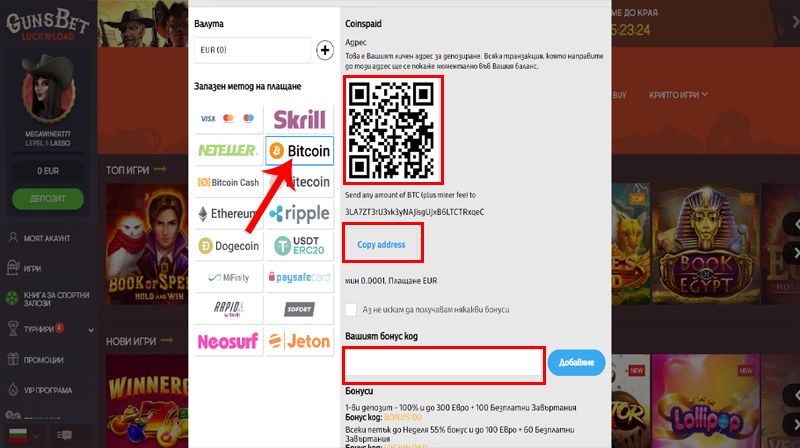Image resolution: width=800 pixels, height=448 pixels.
Task: Open ПРОМОЦИИ in the sidebar
Action: click(43, 360)
